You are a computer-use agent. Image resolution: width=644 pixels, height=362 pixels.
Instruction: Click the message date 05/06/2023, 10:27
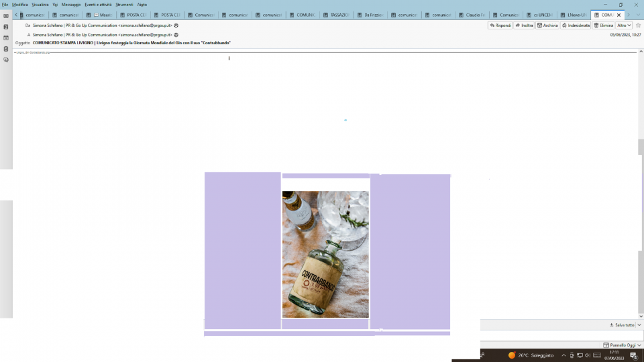coord(625,35)
